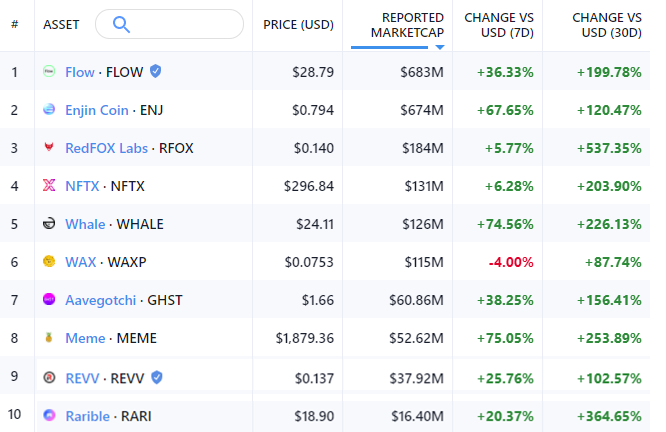Open the RedFOX Labs asset link
This screenshot has width=666, height=432.
(x=106, y=148)
